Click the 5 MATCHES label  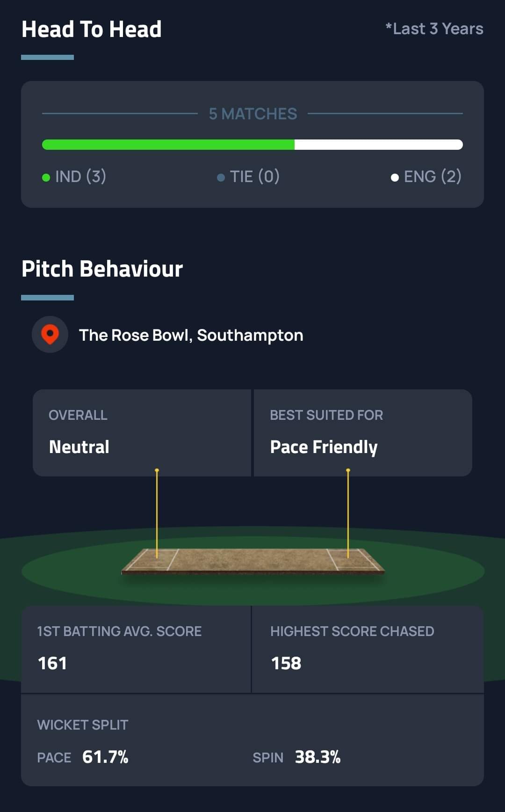253,114
